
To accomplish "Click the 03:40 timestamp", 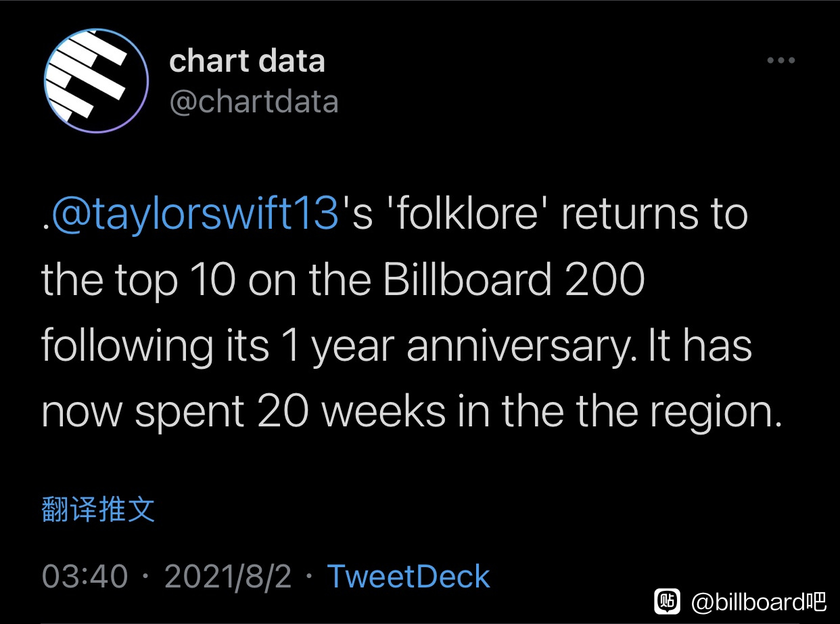I will (x=85, y=577).
